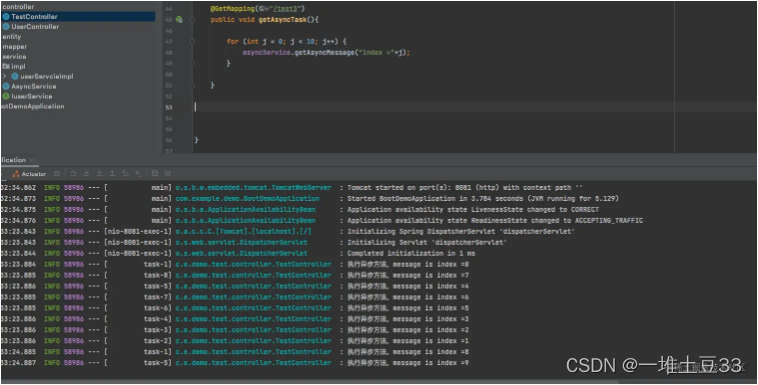Open BootDemoApplication in the project tree
The width and height of the screenshot is (758, 385).
point(32,106)
